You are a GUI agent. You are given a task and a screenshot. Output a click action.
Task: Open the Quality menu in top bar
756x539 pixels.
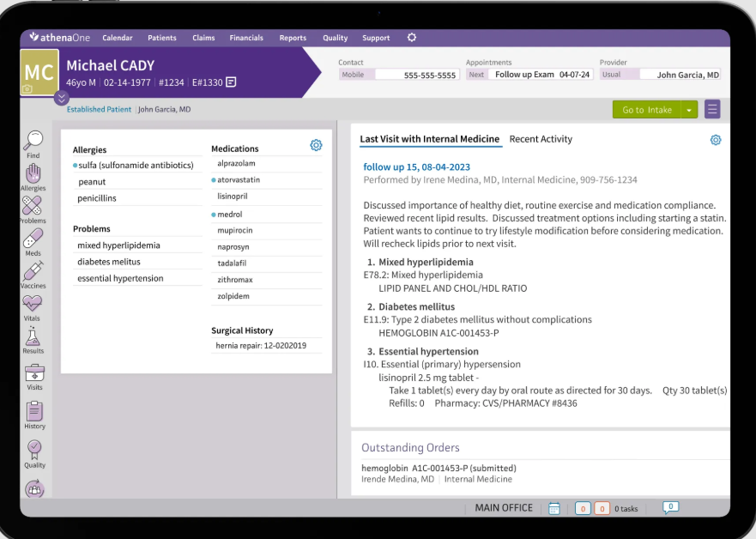point(335,38)
